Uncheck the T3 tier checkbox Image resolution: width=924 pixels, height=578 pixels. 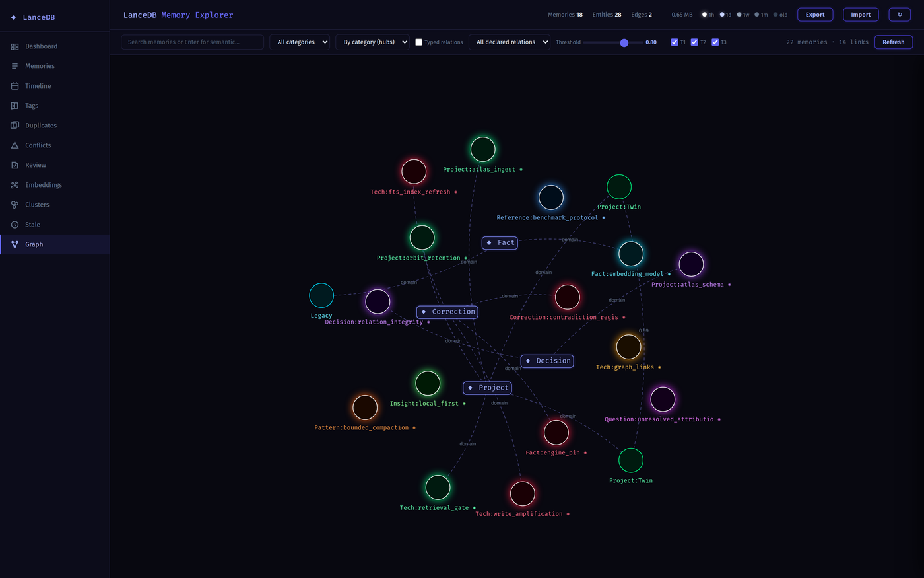715,42
